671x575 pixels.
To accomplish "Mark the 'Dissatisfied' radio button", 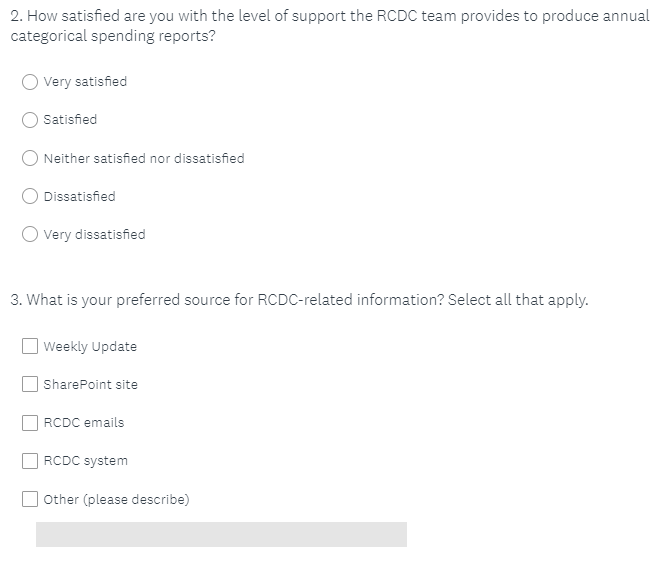I will click(31, 196).
